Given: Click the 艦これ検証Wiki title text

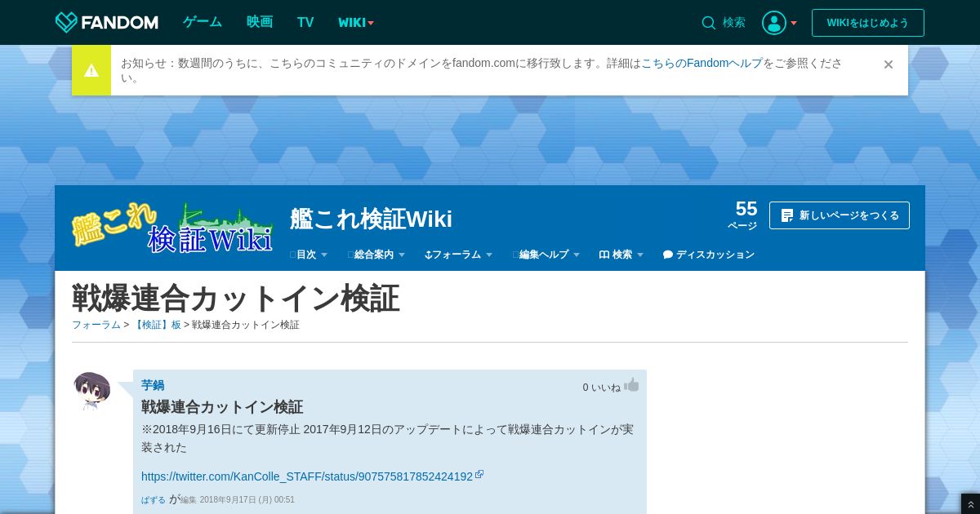Looking at the screenshot, I should pos(372,219).
